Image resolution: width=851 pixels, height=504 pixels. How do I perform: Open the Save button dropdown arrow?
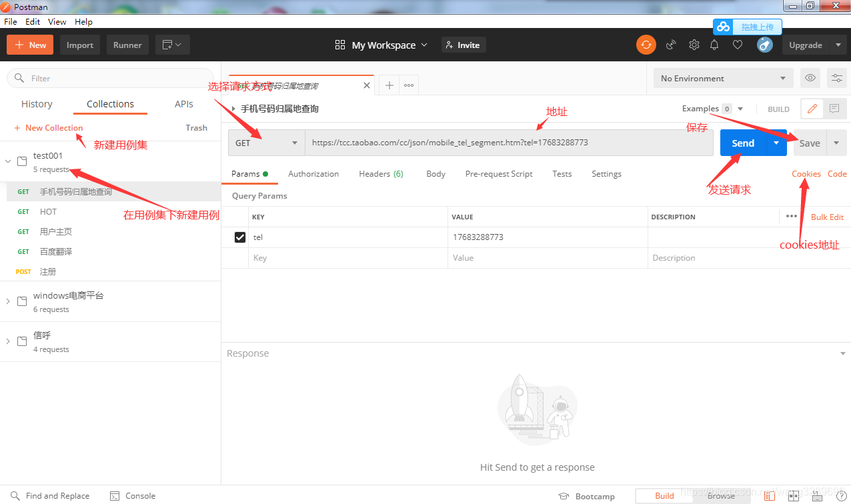[x=837, y=143]
